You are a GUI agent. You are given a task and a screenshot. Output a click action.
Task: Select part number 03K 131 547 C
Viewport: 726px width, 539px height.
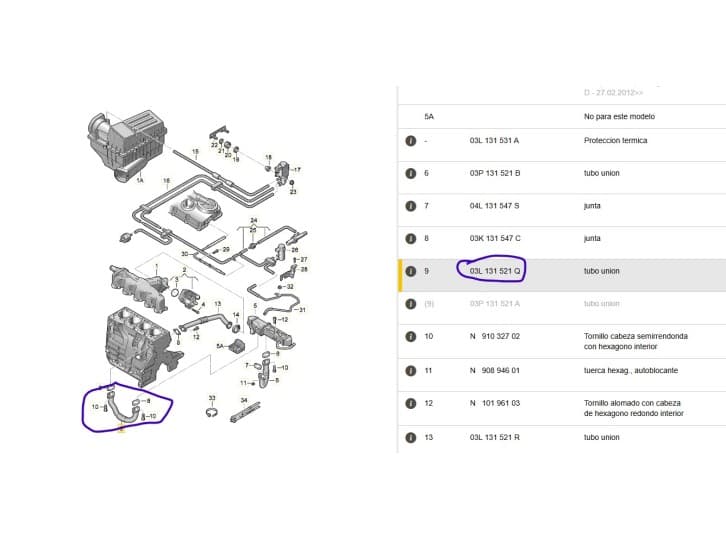tap(494, 238)
